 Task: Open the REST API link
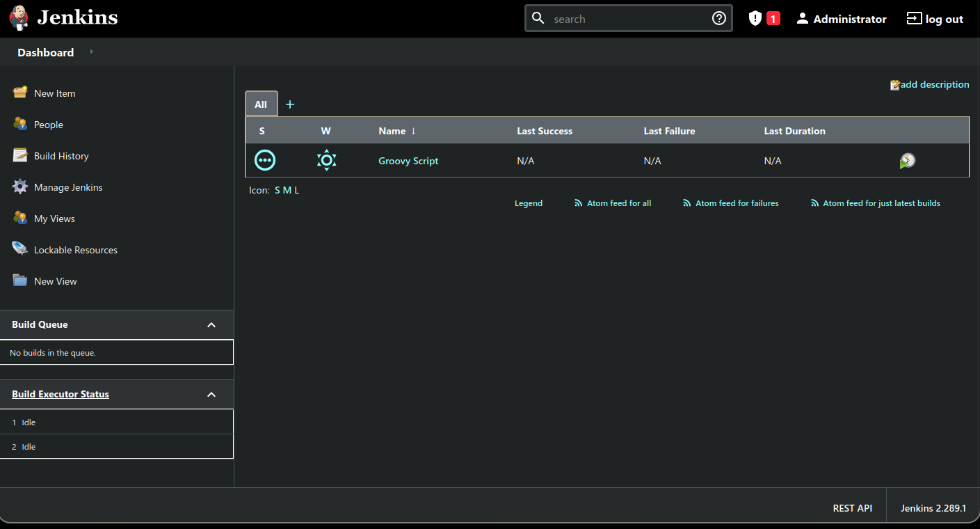pos(853,508)
